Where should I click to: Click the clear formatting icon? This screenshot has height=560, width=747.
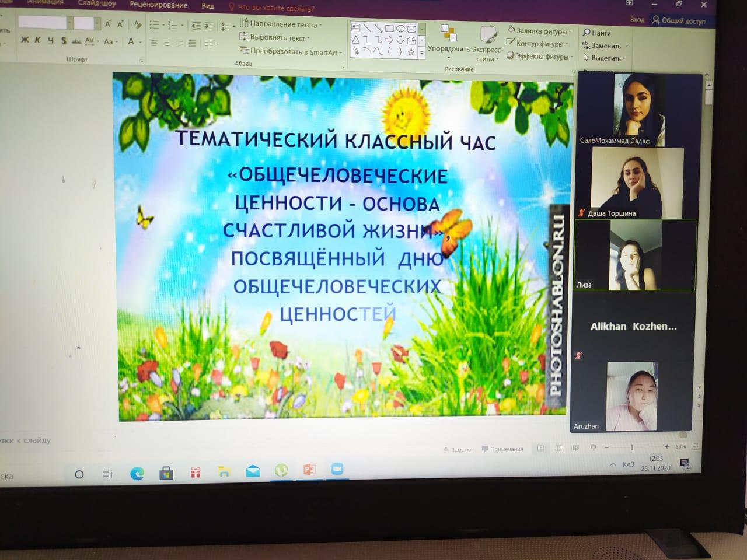138,24
